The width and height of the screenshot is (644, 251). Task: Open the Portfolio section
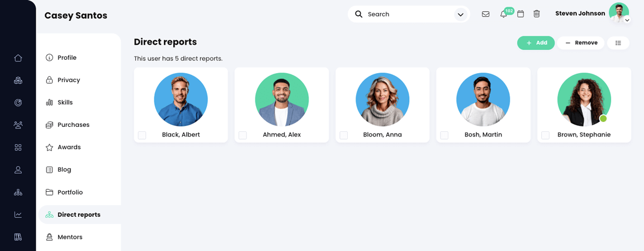[70, 192]
